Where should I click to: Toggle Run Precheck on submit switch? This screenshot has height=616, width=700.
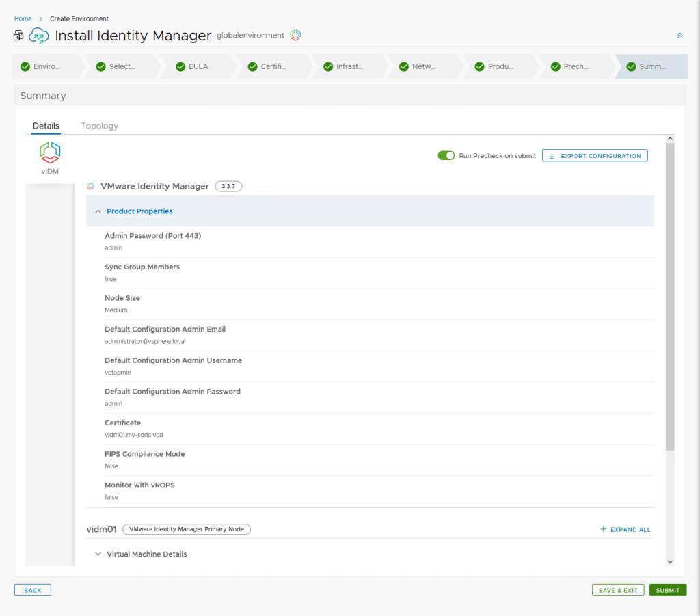(x=446, y=156)
